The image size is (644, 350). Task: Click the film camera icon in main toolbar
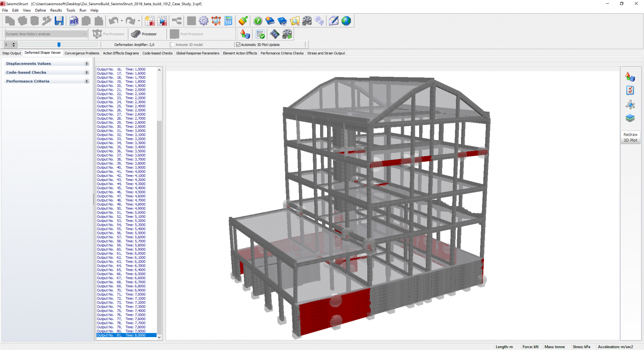[307, 21]
